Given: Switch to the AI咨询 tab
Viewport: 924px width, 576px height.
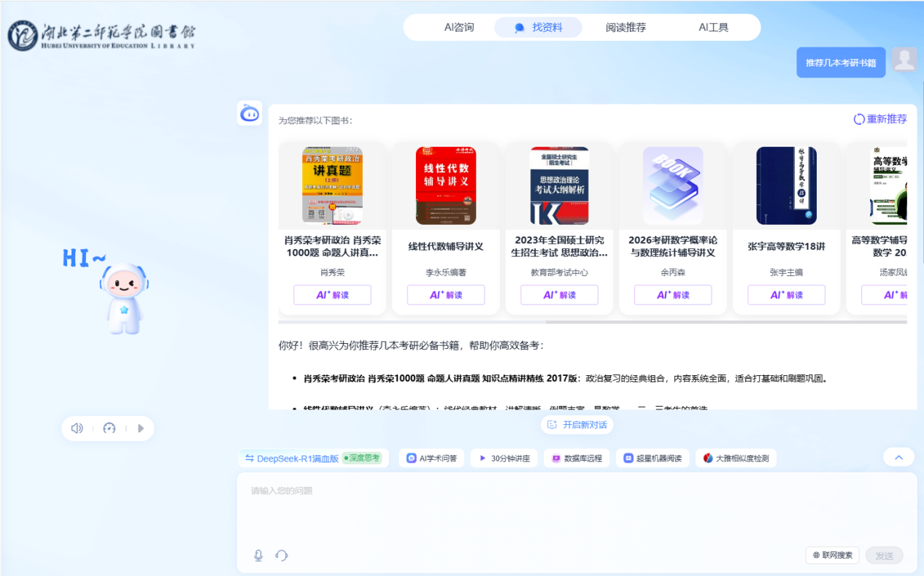Looking at the screenshot, I should [x=459, y=28].
